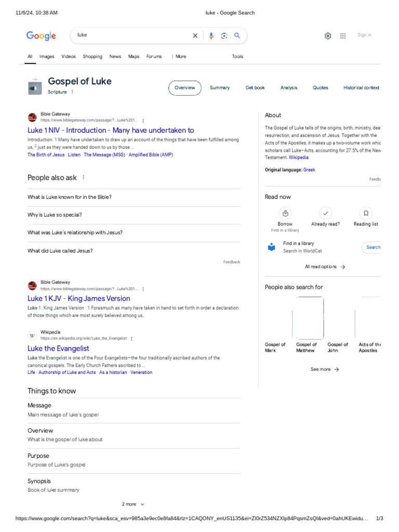Open Google Lens image search icon

tap(224, 36)
